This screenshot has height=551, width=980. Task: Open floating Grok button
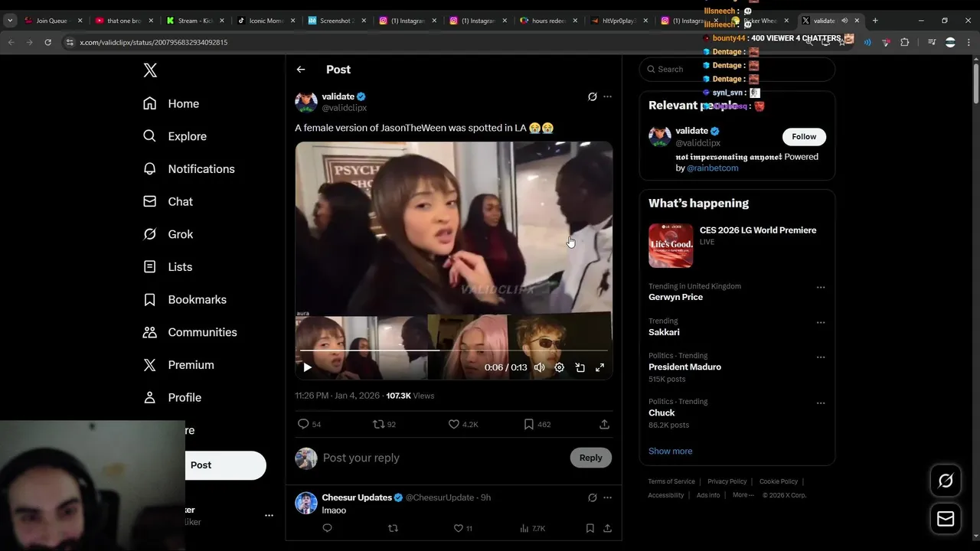pos(946,481)
